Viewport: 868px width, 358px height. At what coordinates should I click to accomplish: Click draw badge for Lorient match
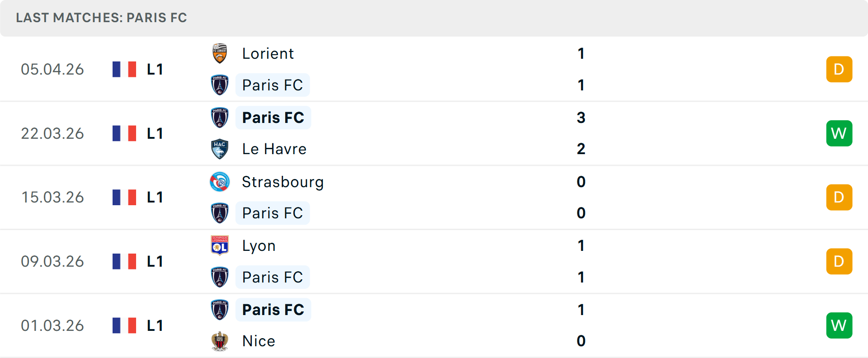839,69
